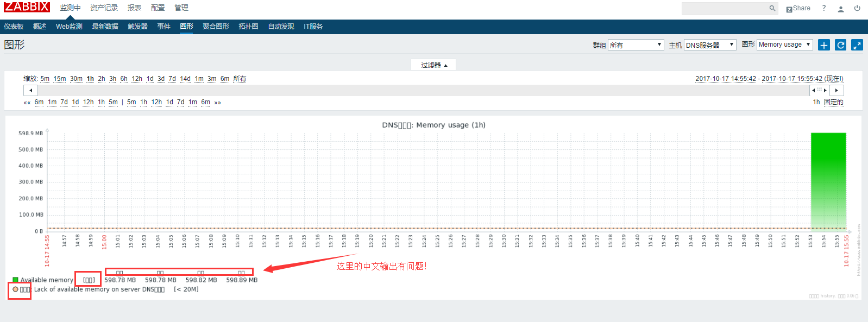Set zoom to 30m
868x322 pixels.
76,79
